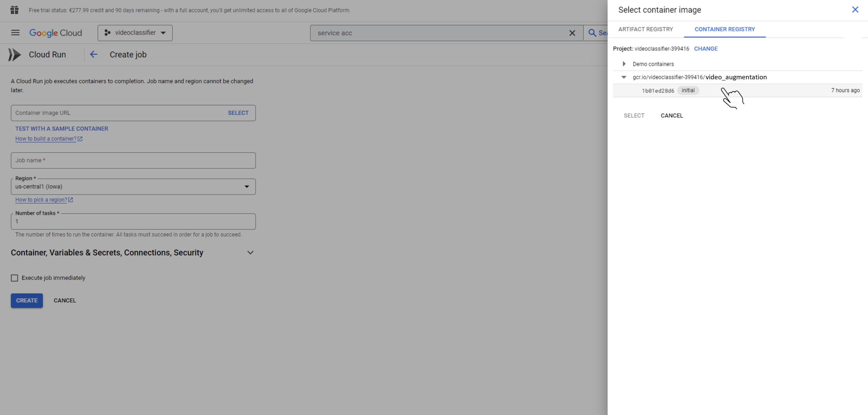Open the Region dropdown
The image size is (868, 415).
(133, 187)
